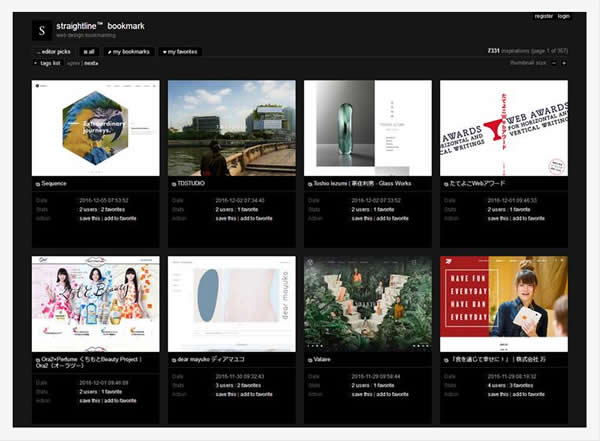Image resolution: width=600 pixels, height=441 pixels.
Task: Click the register link
Action: point(544,16)
